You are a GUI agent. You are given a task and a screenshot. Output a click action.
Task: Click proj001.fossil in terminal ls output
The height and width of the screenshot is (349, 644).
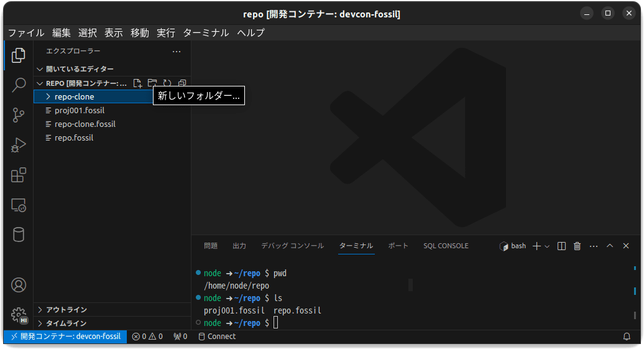[234, 310]
